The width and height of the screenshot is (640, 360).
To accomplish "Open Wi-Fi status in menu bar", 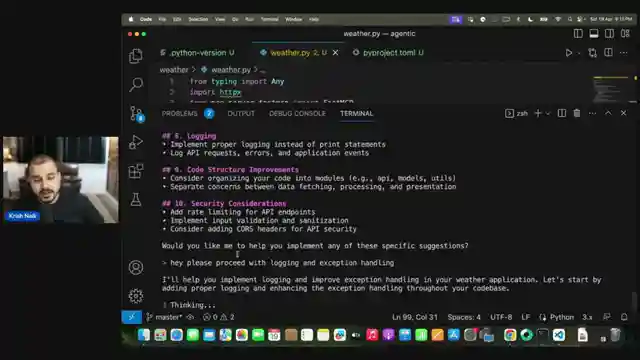I will click(558, 19).
